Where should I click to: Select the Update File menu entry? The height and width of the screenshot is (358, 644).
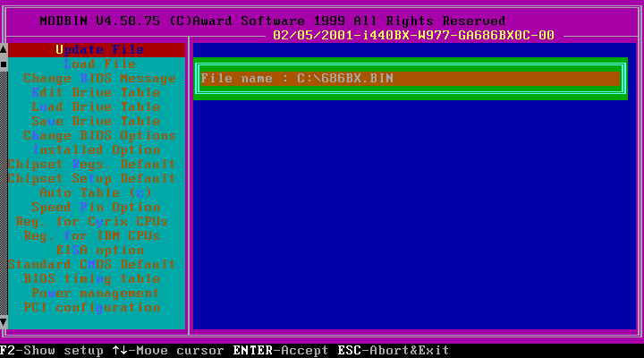97,50
